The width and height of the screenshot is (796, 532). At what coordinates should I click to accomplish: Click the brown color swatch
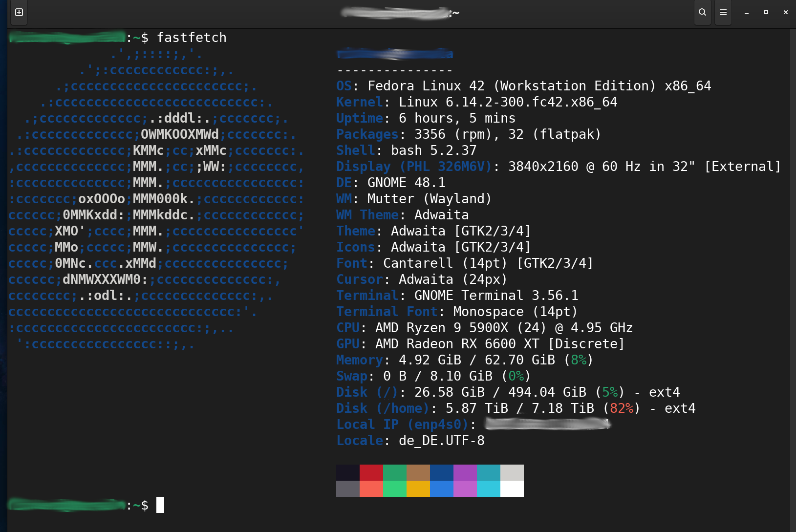tap(418, 472)
